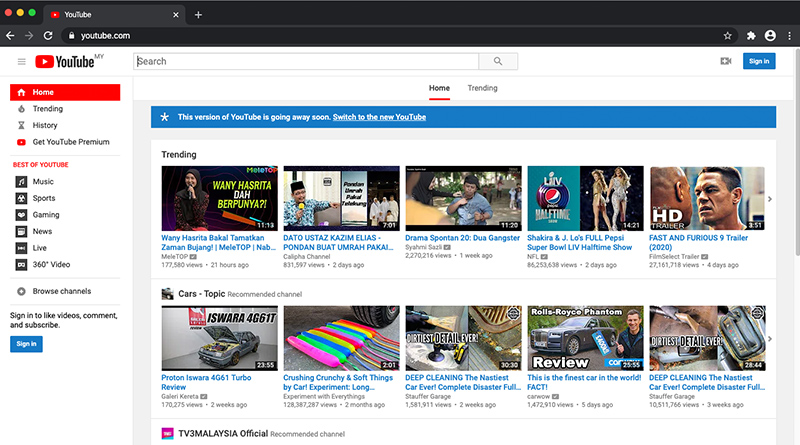
Task: Open Chrome three-dot menu
Action: coord(789,36)
